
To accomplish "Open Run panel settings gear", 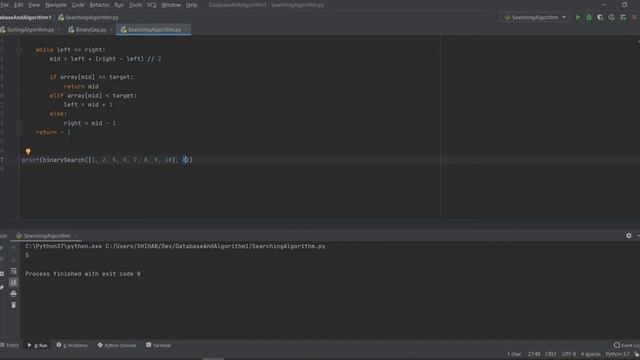I will click(629, 236).
